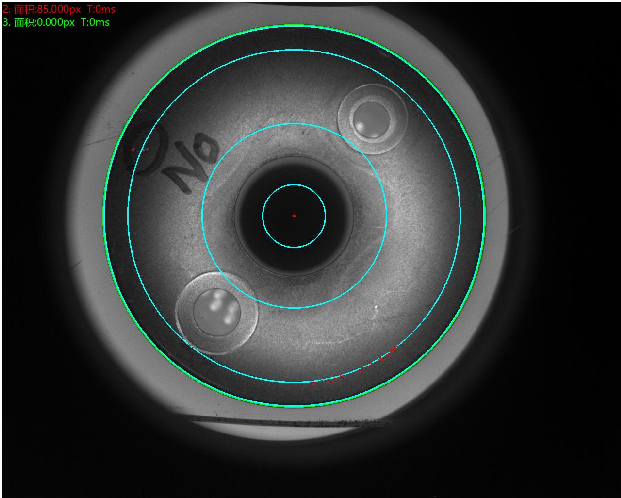
Task: Click the bubble in the upper right
Action: point(372,119)
